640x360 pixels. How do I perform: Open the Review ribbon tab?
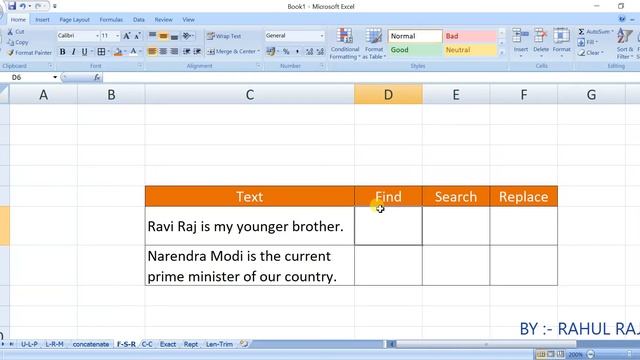163,20
